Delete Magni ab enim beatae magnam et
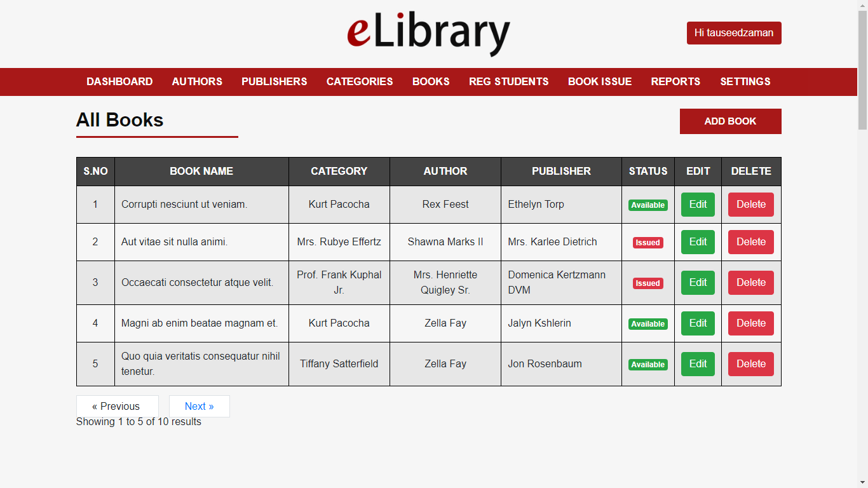 pos(750,323)
